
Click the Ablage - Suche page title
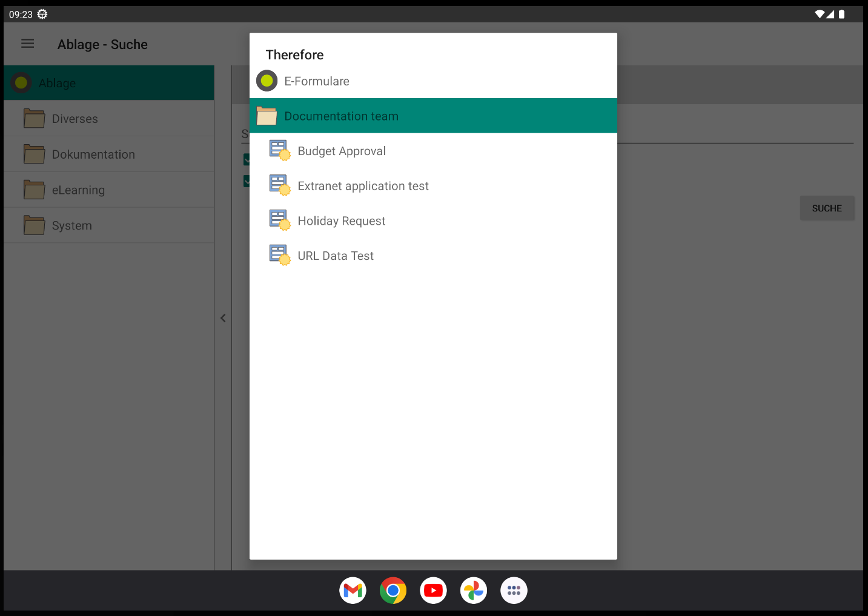click(x=102, y=44)
